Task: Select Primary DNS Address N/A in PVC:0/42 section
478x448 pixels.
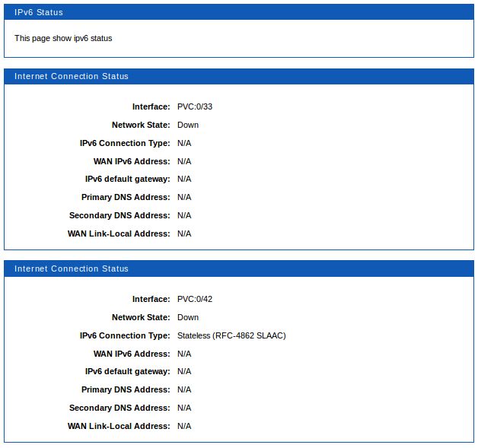Action: click(x=184, y=390)
